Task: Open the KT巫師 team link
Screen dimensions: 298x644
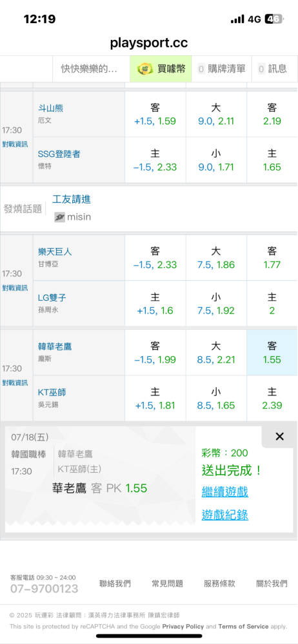Action: (x=52, y=392)
